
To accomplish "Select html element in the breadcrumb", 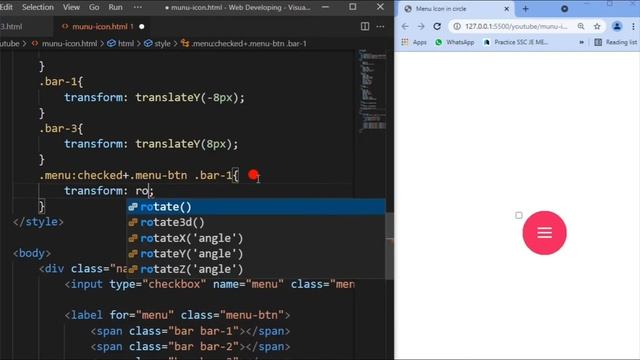I will pyautogui.click(x=126, y=43).
